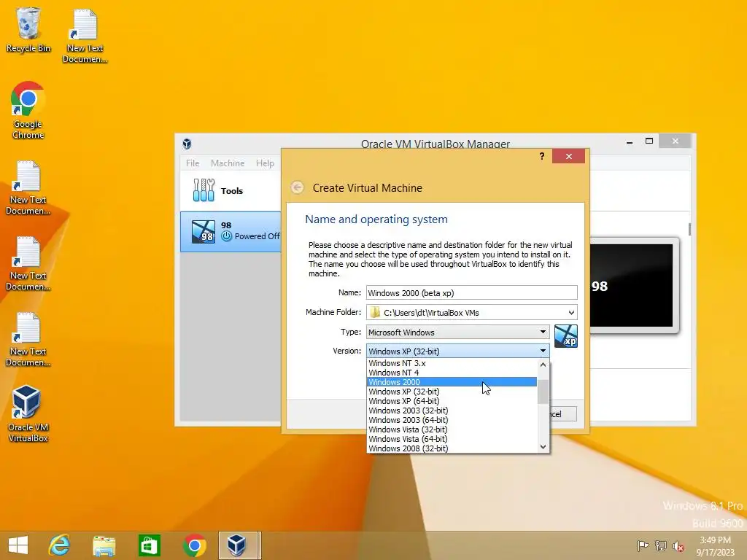Close the Create Virtual Machine dialog
The width and height of the screenshot is (747, 560).
[569, 156]
